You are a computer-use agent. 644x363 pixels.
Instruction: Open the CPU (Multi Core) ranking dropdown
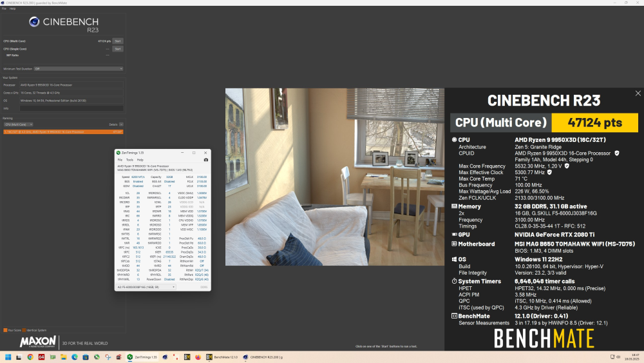tap(18, 124)
